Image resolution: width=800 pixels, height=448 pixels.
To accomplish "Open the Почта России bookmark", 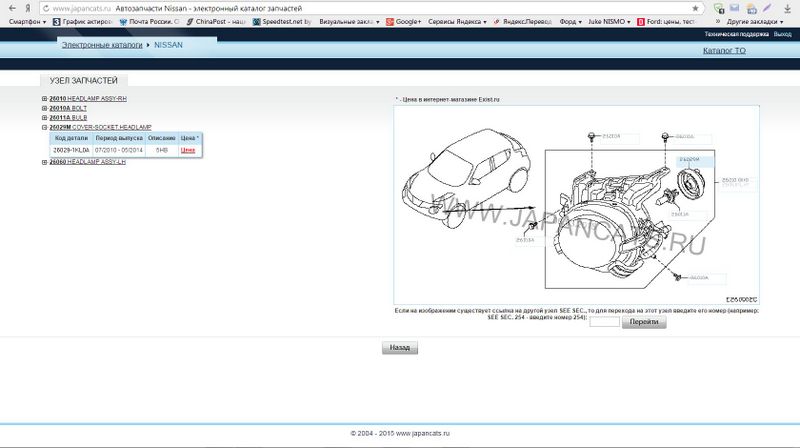I will tap(149, 21).
